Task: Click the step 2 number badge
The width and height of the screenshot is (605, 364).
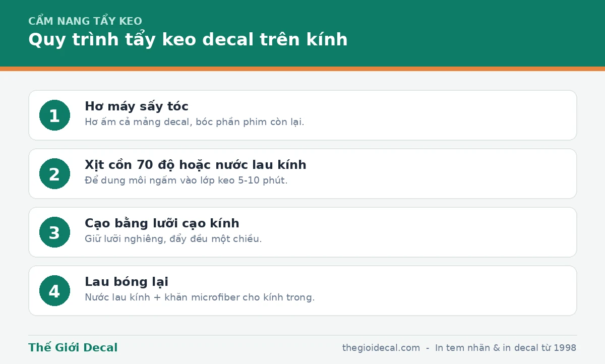Action: point(54,173)
